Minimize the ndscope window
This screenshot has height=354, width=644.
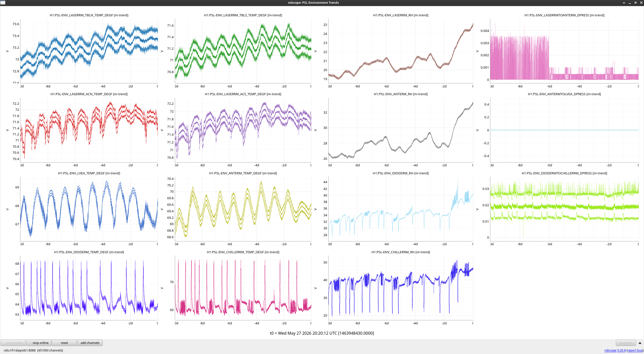630,3
